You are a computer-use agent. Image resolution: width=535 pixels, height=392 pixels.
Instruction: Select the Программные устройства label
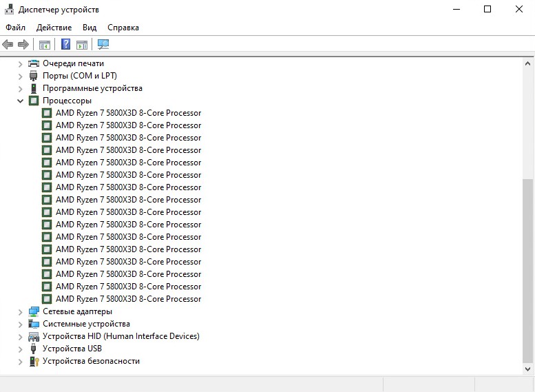point(92,88)
